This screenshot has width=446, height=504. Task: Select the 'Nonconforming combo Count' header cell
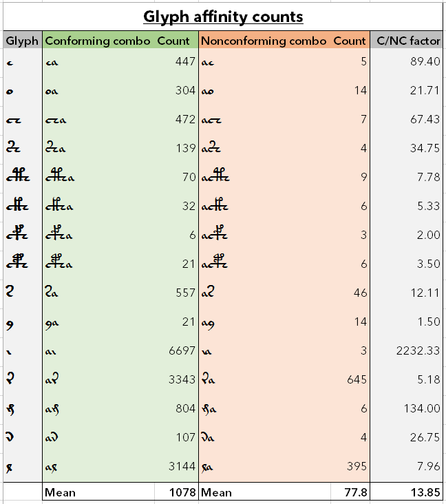click(284, 41)
